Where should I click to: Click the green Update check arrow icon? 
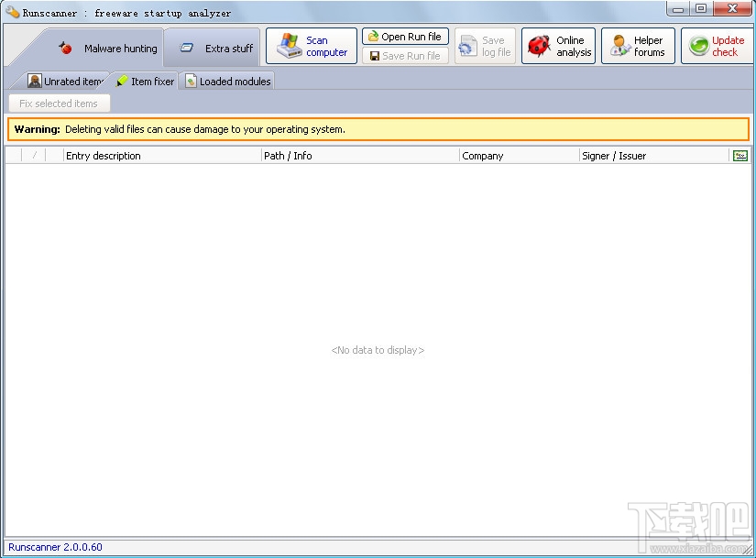point(698,46)
